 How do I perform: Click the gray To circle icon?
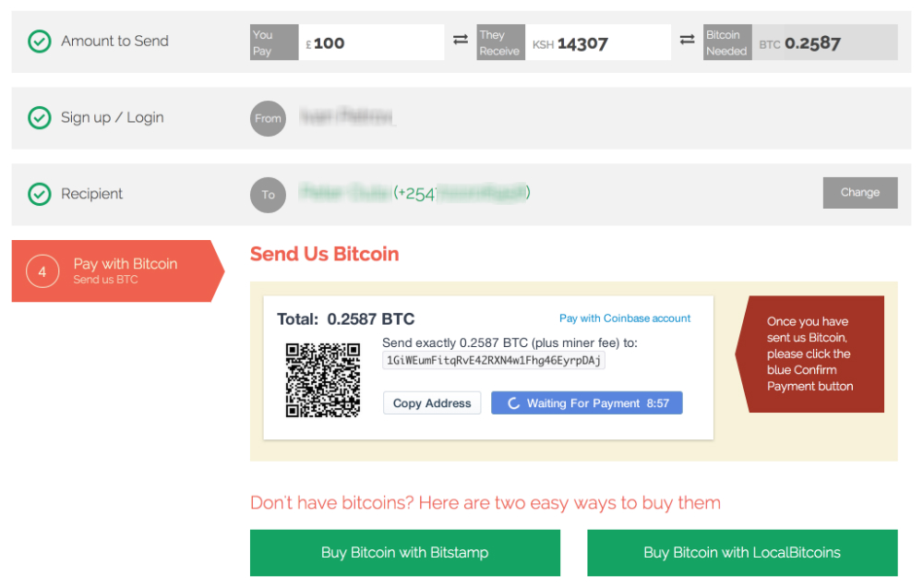[x=268, y=195]
